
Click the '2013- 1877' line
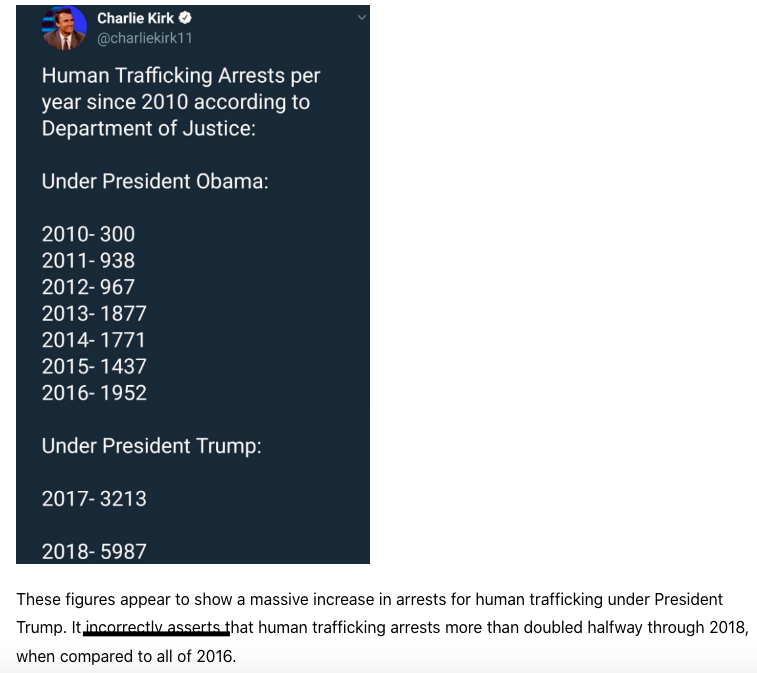[x=94, y=314]
